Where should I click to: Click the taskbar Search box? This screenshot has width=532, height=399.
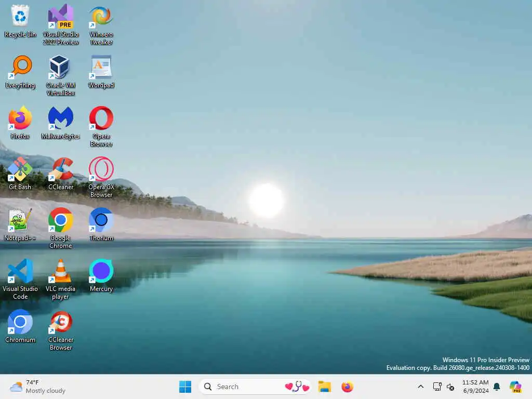tap(255, 387)
